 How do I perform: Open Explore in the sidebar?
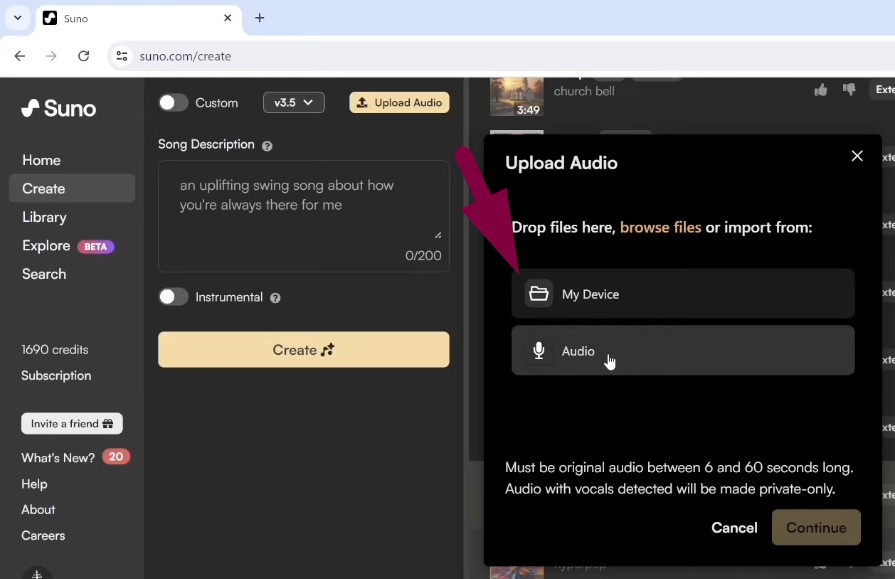click(46, 246)
